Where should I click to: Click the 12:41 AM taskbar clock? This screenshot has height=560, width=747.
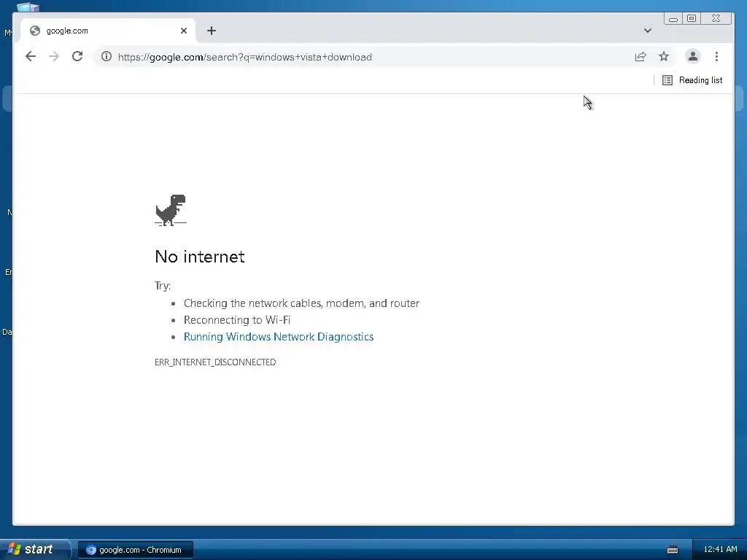click(x=720, y=550)
